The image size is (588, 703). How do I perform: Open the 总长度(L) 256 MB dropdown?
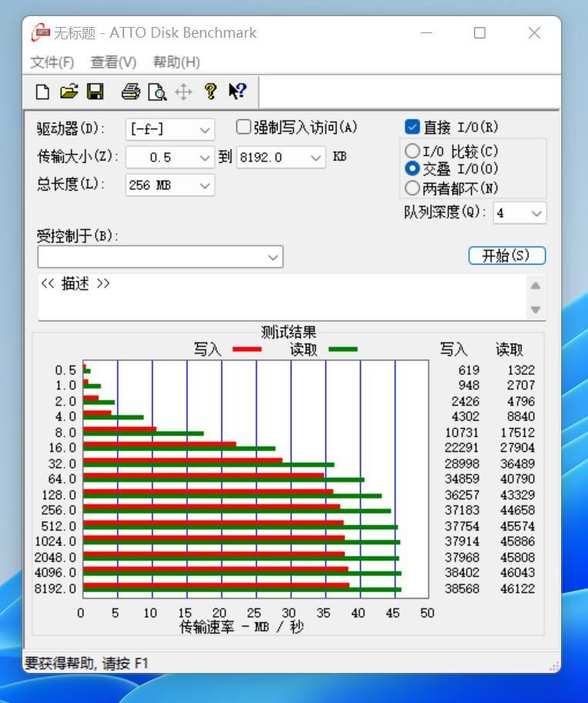click(x=170, y=185)
